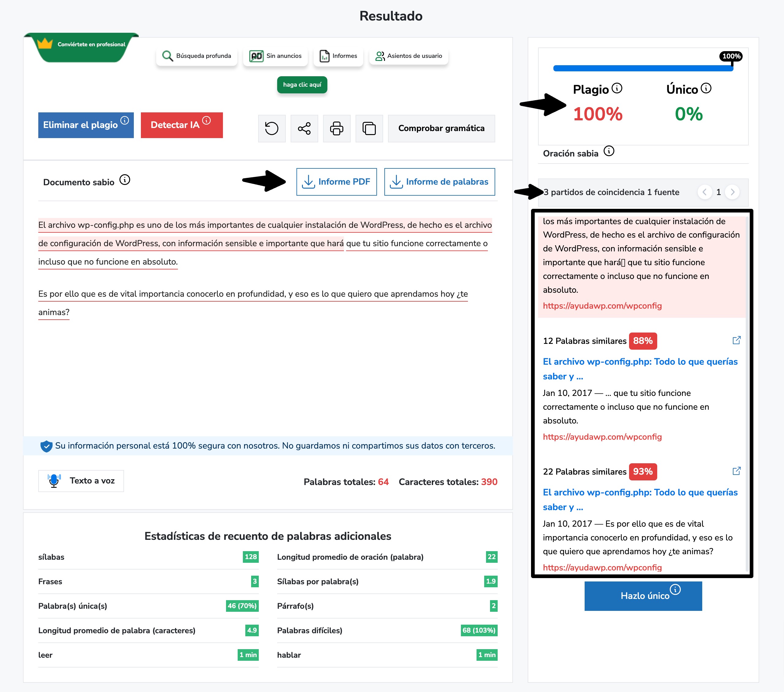Image resolution: width=784 pixels, height=692 pixels.
Task: Click download icon in Informe de palabras
Action: (396, 182)
